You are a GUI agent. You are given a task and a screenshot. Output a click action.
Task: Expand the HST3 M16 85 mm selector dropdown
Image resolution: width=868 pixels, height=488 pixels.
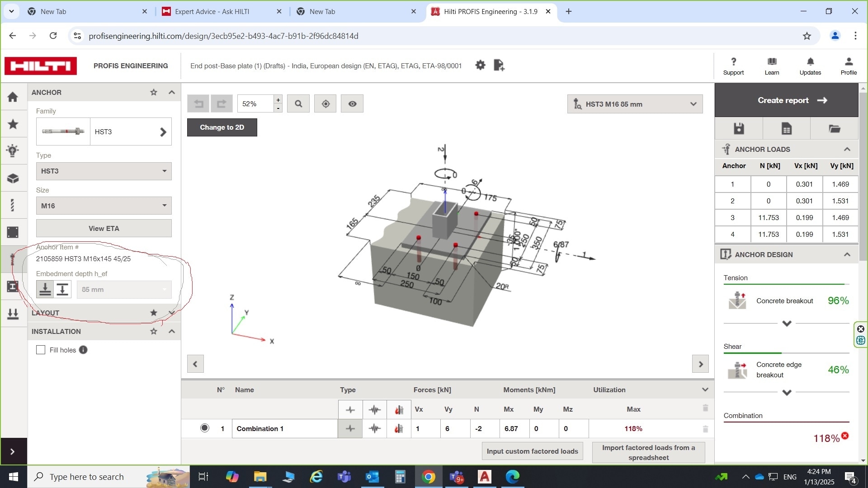click(693, 104)
